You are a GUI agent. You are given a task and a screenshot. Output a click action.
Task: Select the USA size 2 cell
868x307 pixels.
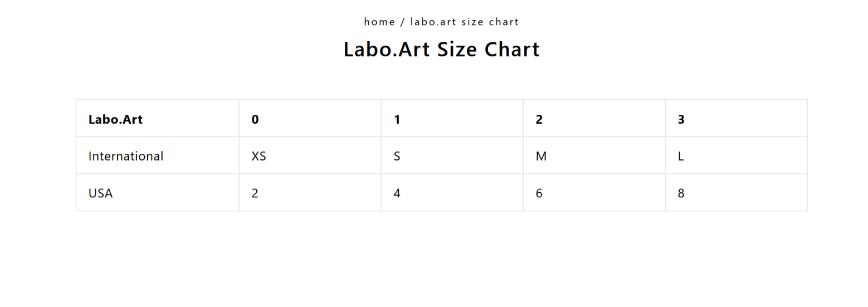tap(255, 193)
